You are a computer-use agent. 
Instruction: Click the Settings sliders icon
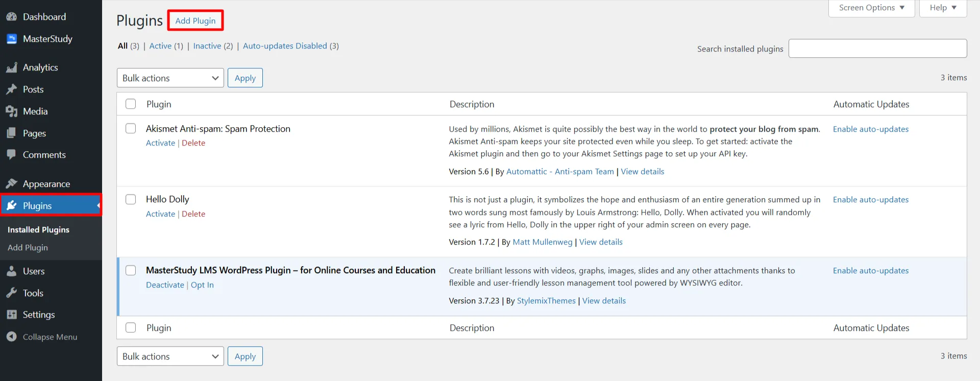12,315
